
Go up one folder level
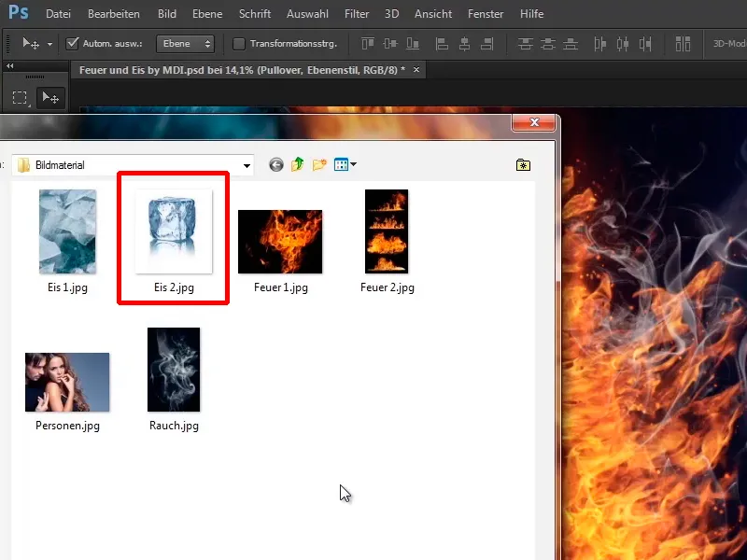tap(298, 165)
